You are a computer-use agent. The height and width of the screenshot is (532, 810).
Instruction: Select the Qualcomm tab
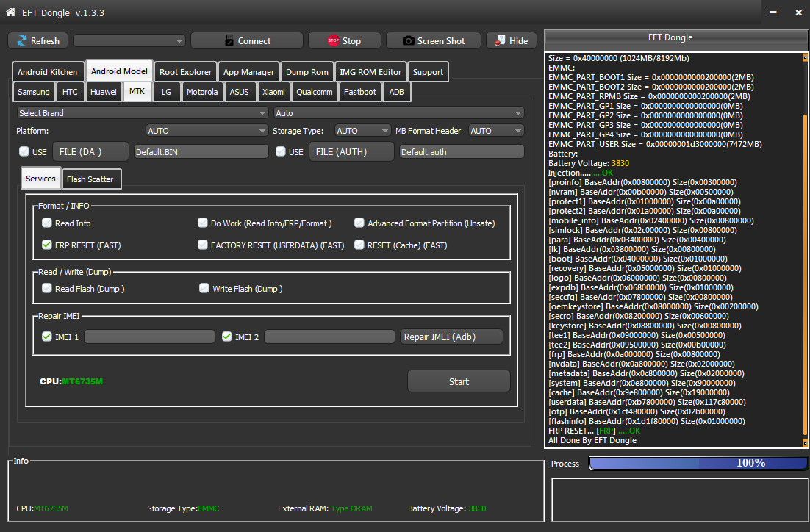(314, 92)
